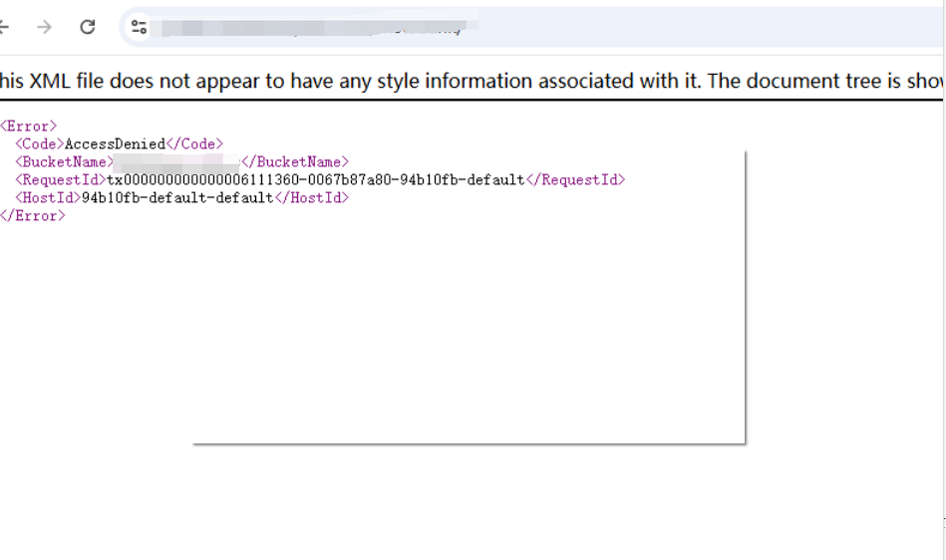This screenshot has width=946, height=560.
Task: Click the opening <Code> tag
Action: 40,144
